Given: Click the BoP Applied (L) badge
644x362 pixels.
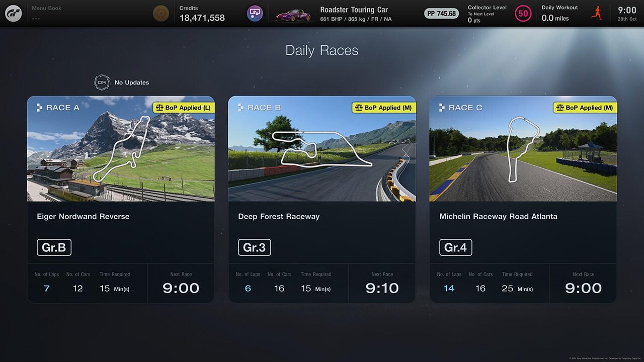Looking at the screenshot, I should (183, 108).
